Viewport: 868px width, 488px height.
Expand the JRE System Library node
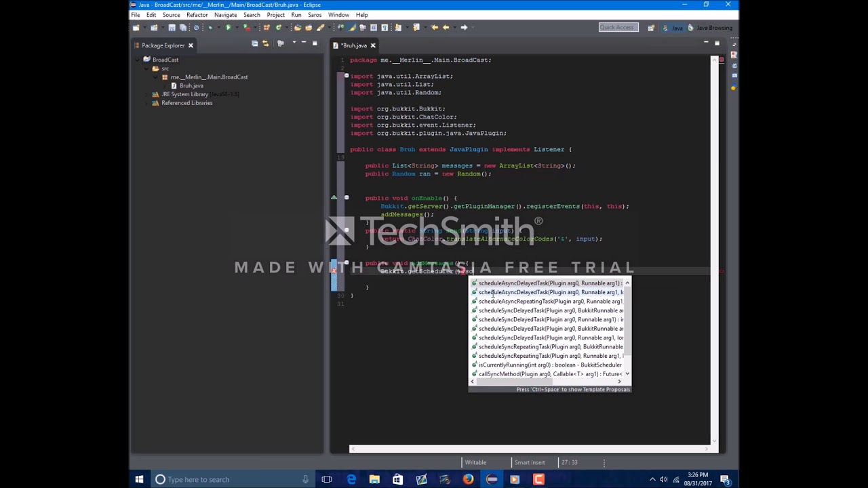tap(146, 94)
